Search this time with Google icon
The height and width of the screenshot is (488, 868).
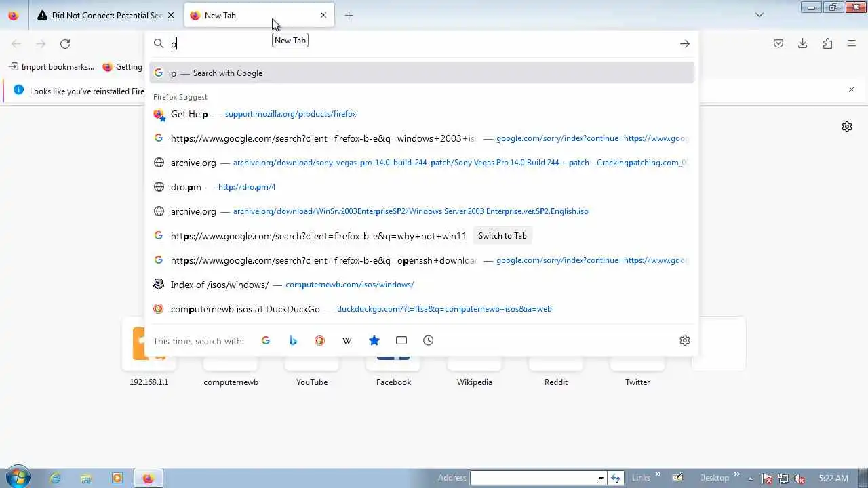coord(266,340)
